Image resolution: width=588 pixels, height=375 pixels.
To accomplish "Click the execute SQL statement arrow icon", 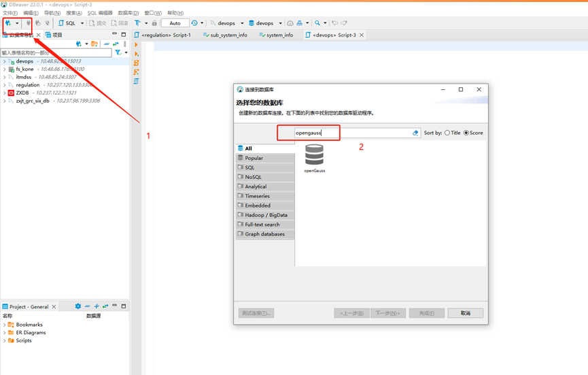I will pos(136,45).
